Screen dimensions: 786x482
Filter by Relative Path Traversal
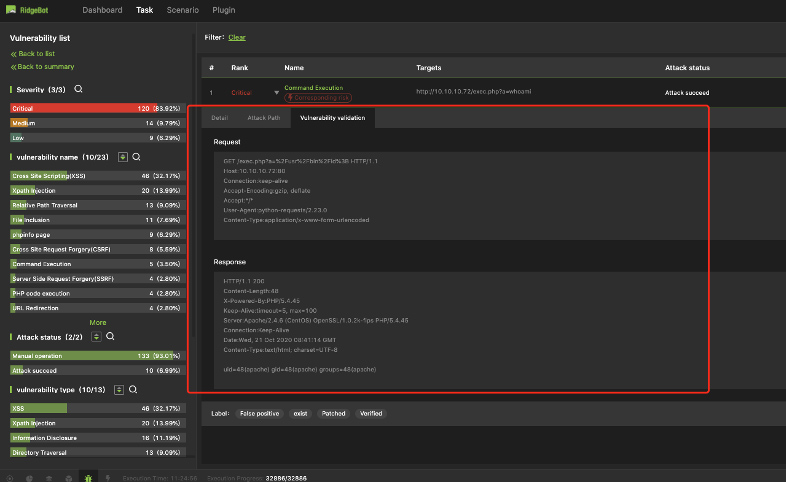98,205
